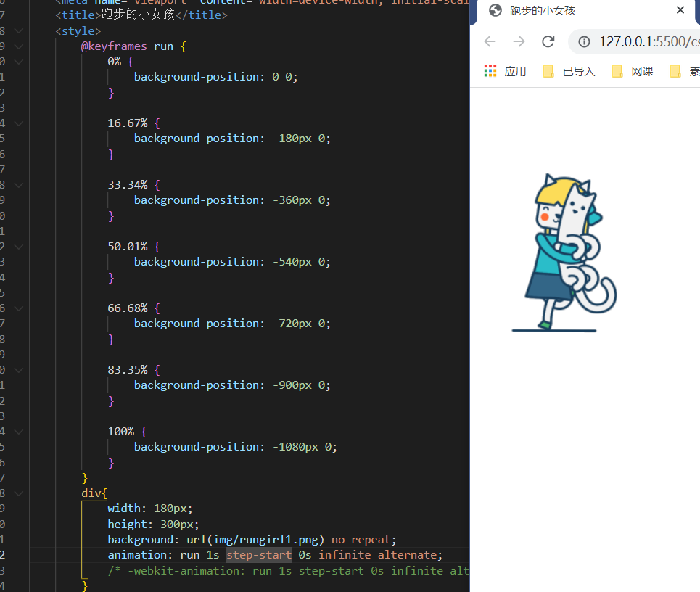Click the browser forward arrow

[x=519, y=41]
